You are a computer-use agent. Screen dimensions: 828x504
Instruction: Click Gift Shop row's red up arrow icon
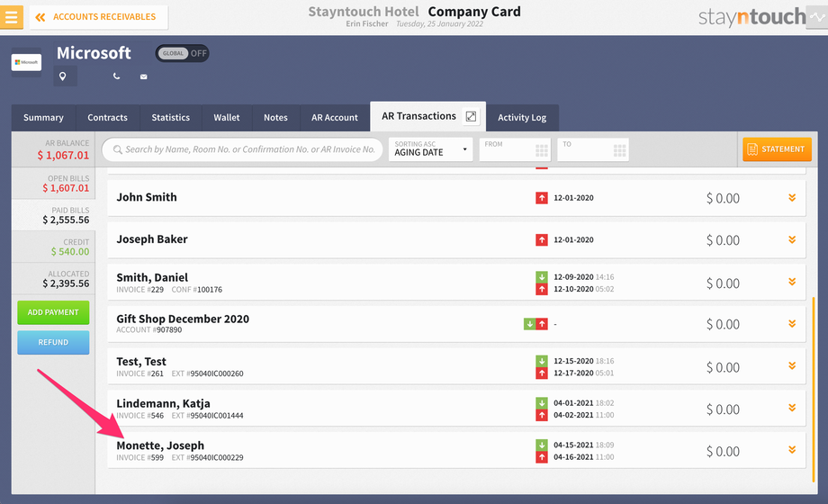click(542, 324)
